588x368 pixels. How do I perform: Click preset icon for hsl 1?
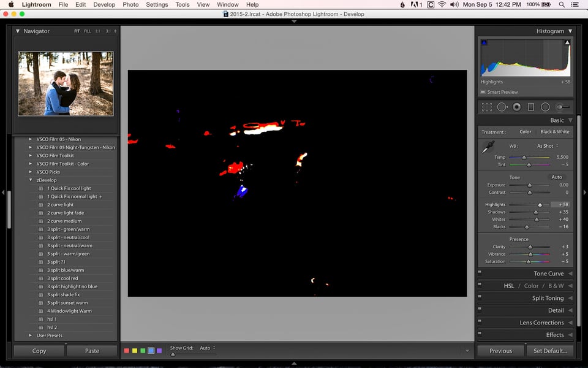coord(40,320)
